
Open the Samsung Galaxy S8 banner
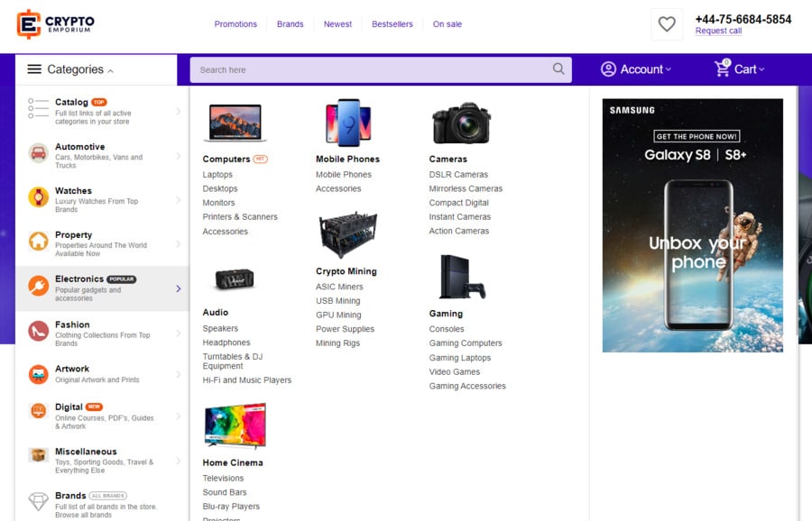click(x=692, y=225)
